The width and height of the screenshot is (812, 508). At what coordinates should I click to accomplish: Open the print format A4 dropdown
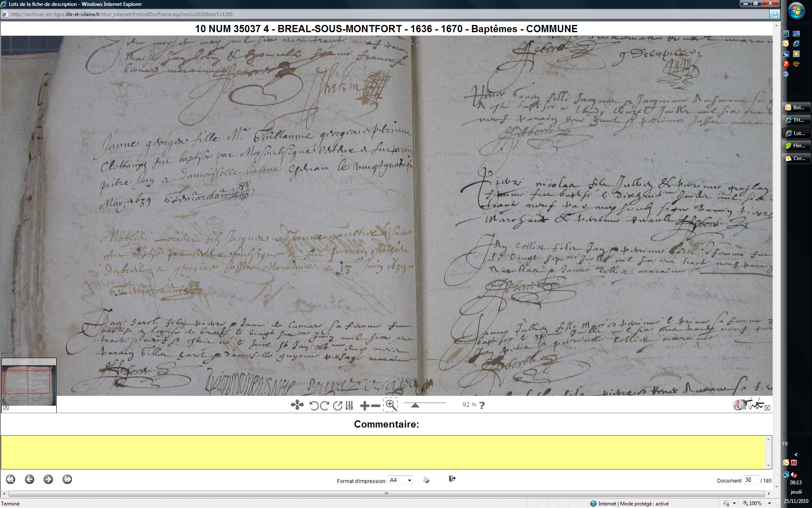(401, 480)
